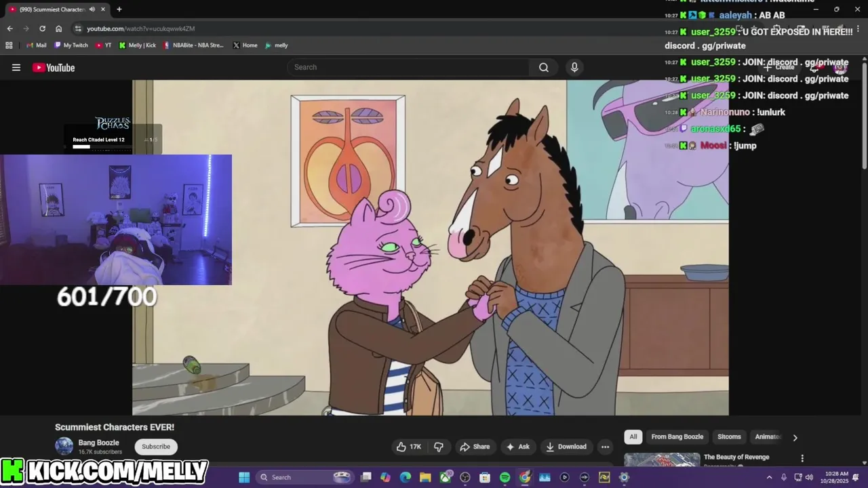Image resolution: width=868 pixels, height=488 pixels.
Task: Open Windows Start menu
Action: (244, 477)
